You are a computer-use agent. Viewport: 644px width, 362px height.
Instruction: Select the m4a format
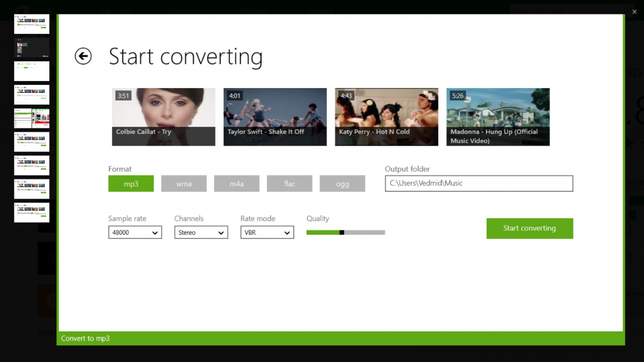[x=237, y=184]
